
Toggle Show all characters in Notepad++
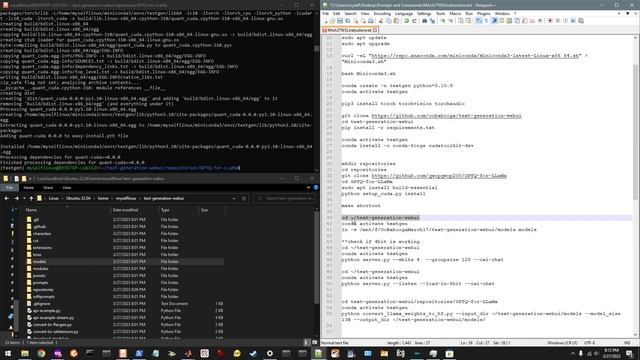pos(486,20)
